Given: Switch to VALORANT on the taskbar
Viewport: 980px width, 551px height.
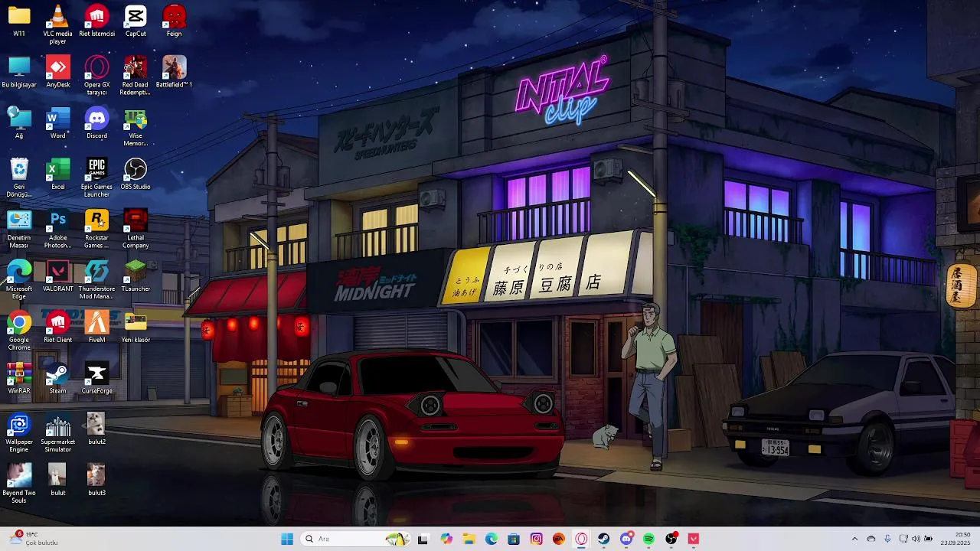Looking at the screenshot, I should (x=694, y=539).
